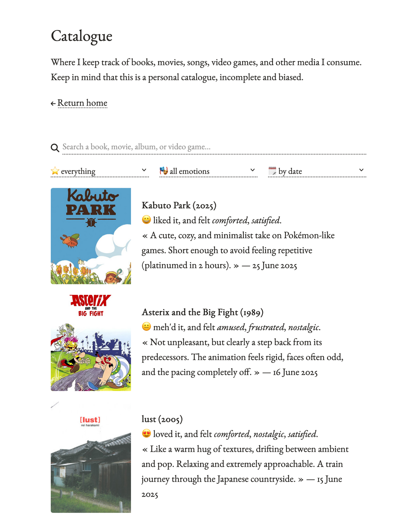Select the 'lust (2005)' entry heading
The width and height of the screenshot is (417, 532).
pyautogui.click(x=162, y=419)
